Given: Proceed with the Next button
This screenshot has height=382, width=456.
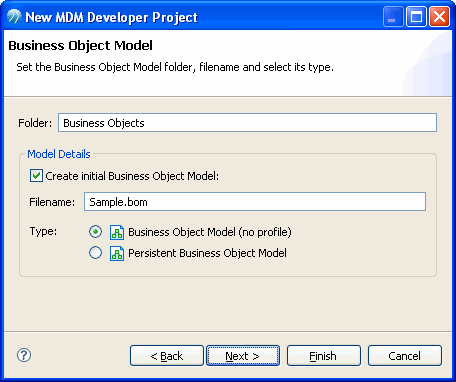Looking at the screenshot, I should (243, 356).
